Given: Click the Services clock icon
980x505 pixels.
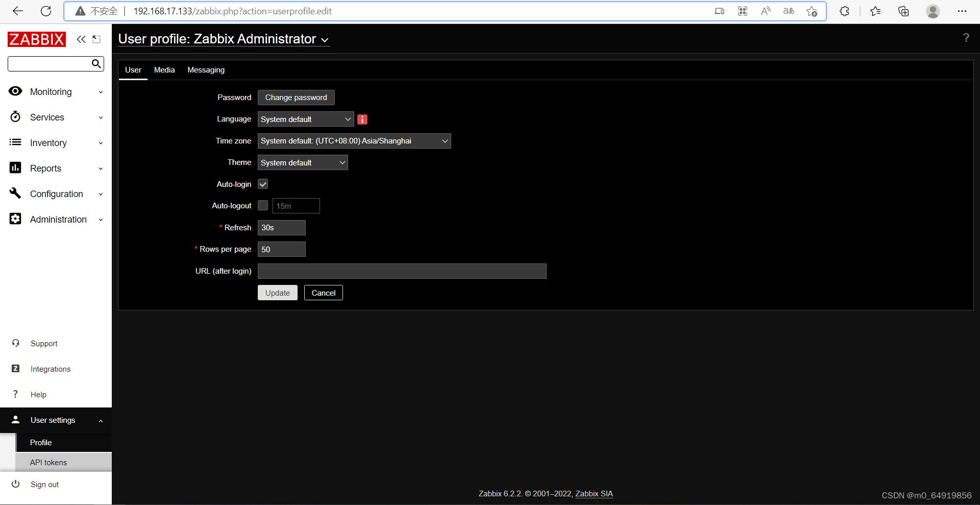Looking at the screenshot, I should click(15, 117).
